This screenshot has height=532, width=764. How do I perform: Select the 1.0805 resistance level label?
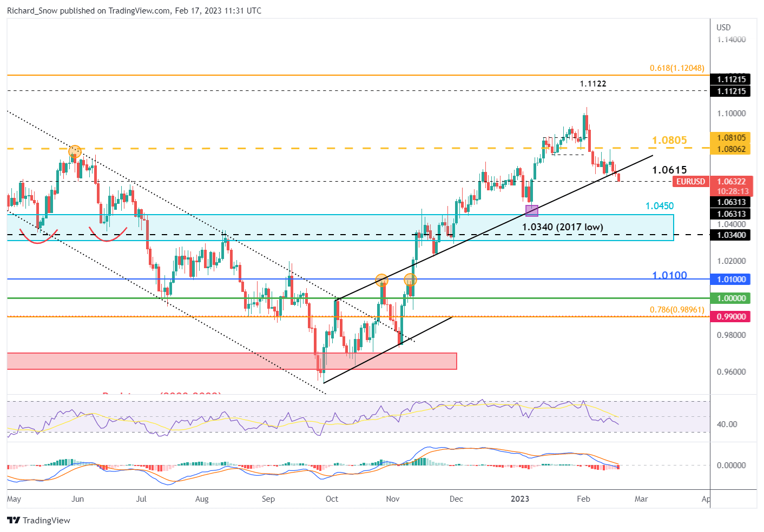(669, 141)
